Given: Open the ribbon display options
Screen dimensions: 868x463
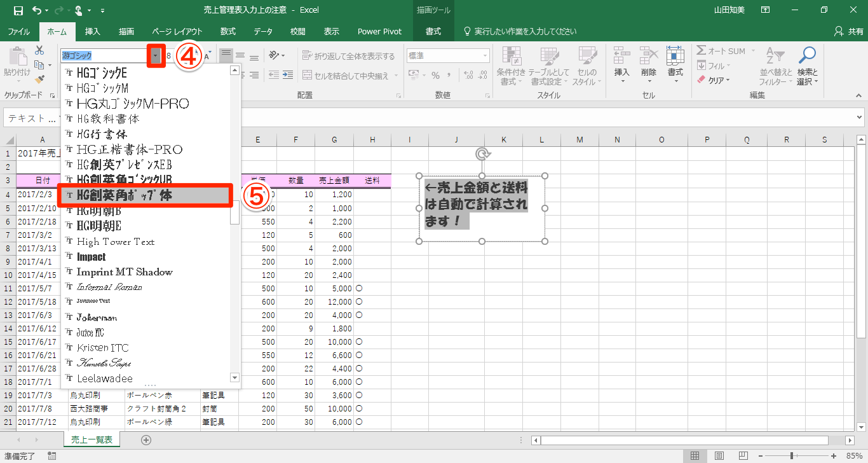Looking at the screenshot, I should 765,10.
